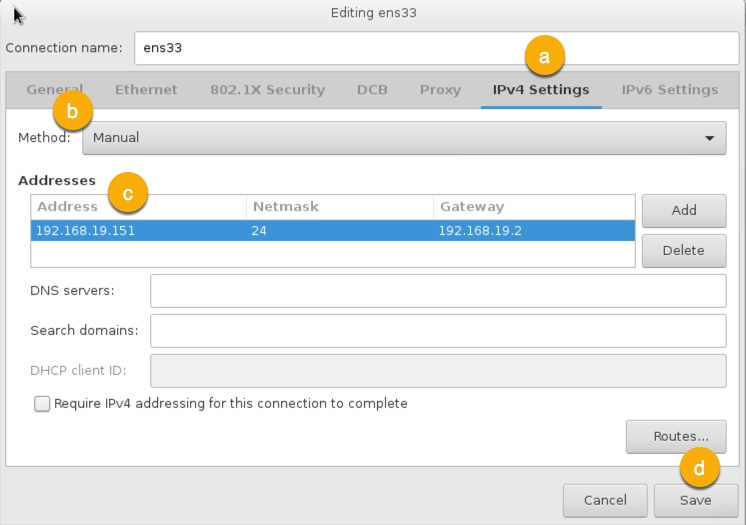Image resolution: width=746 pixels, height=525 pixels.
Task: Click the Search domains input field
Action: point(438,331)
